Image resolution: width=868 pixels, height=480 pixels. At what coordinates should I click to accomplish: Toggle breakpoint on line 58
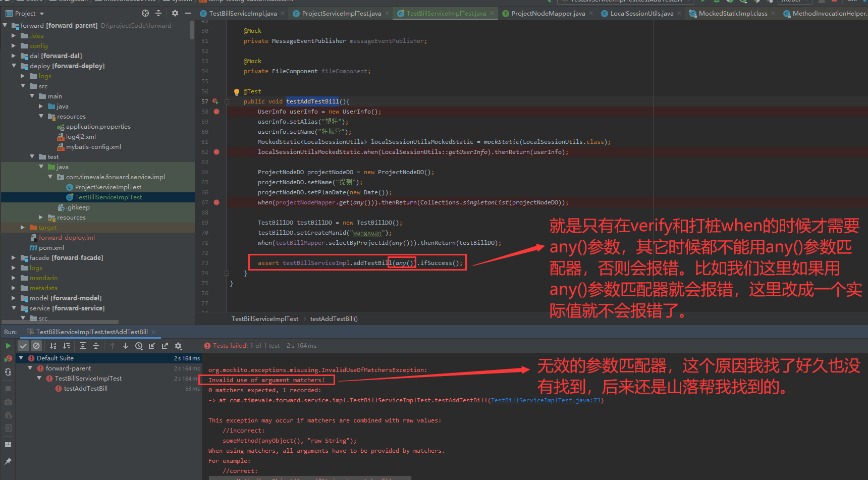click(216, 112)
